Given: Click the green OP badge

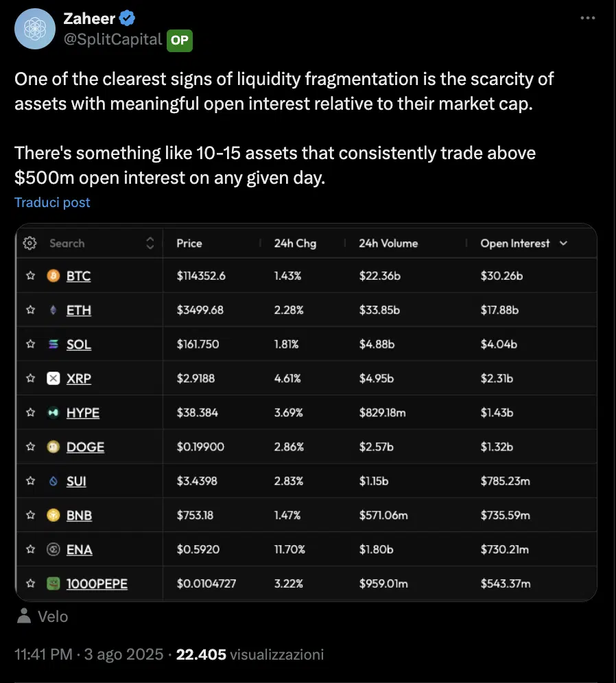Looking at the screenshot, I should coord(180,40).
